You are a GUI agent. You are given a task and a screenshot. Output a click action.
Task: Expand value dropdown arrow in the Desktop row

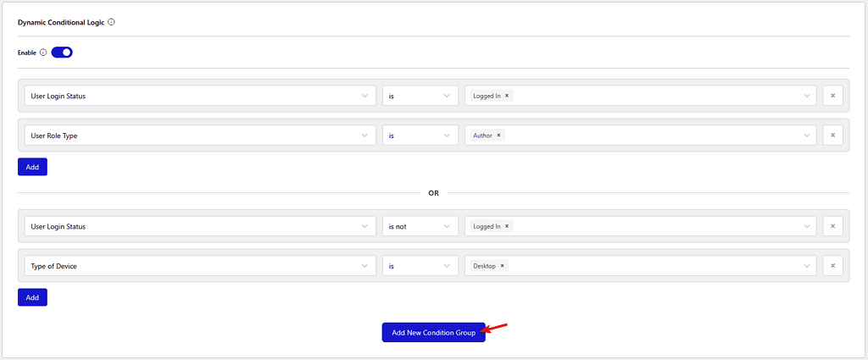(x=807, y=266)
